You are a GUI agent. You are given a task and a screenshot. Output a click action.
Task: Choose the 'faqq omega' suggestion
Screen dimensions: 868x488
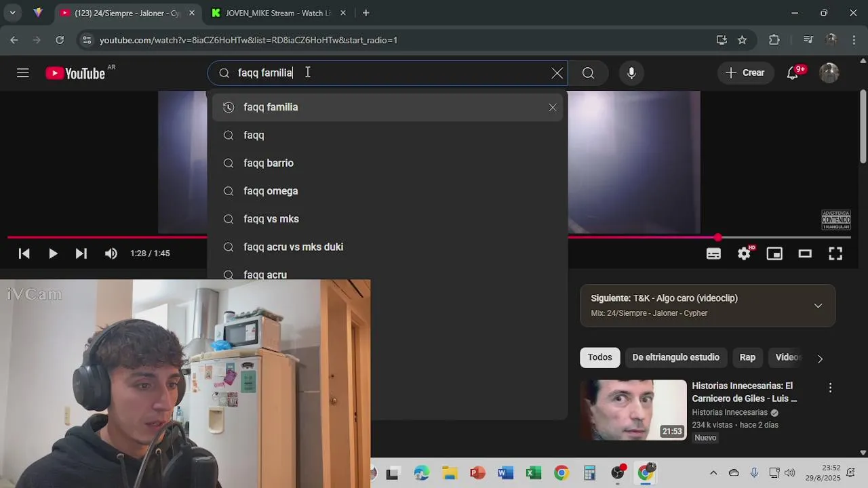(x=387, y=191)
